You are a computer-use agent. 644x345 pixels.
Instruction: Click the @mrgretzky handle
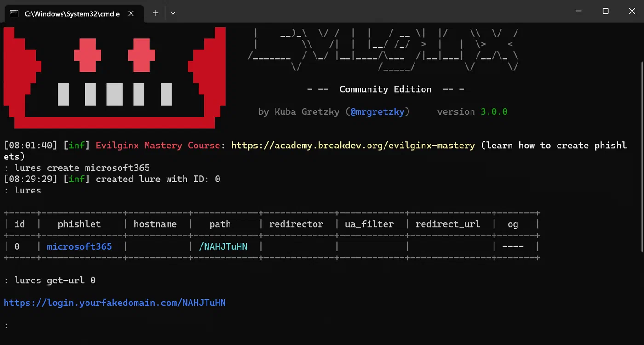coord(377,112)
